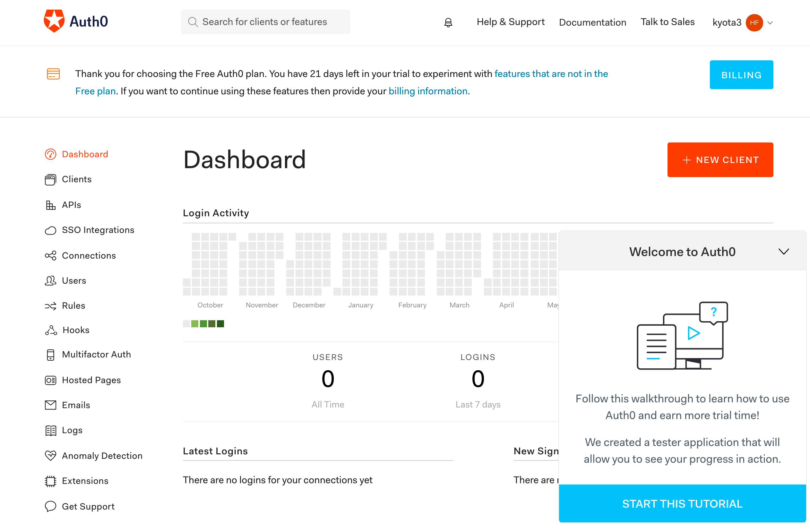Click the Rules shuffle arrows icon

(x=51, y=306)
